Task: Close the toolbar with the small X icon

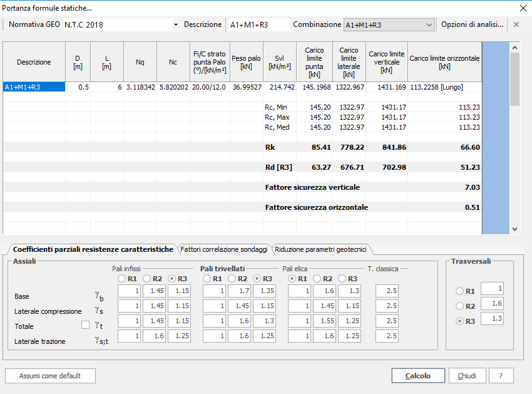Action: [516, 24]
